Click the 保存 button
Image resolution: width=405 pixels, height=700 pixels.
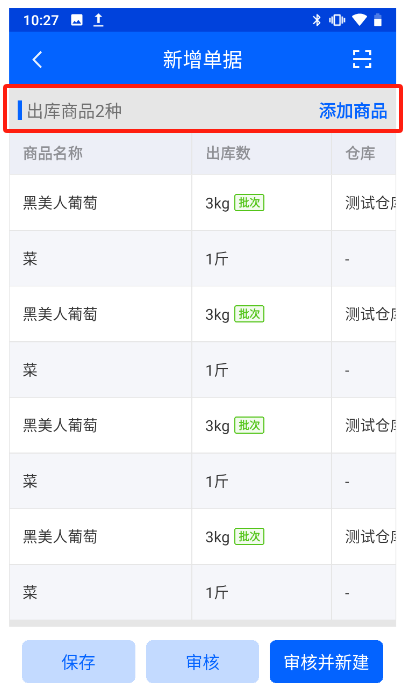[79, 662]
